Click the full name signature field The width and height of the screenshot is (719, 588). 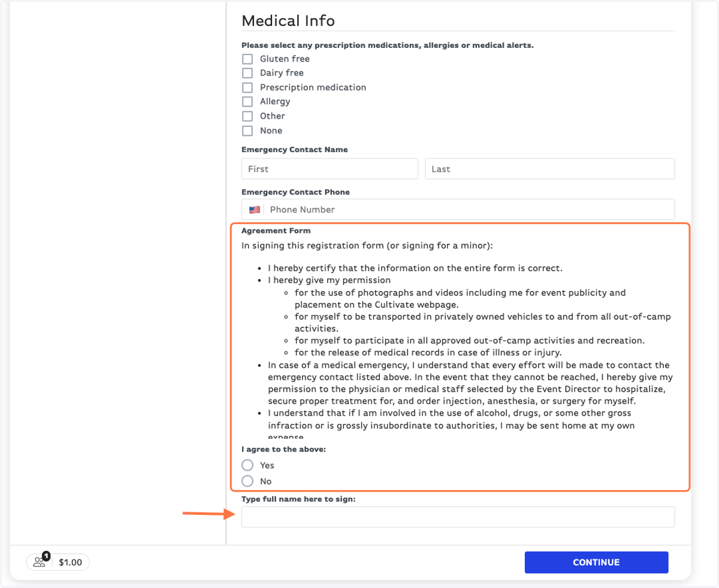(458, 517)
